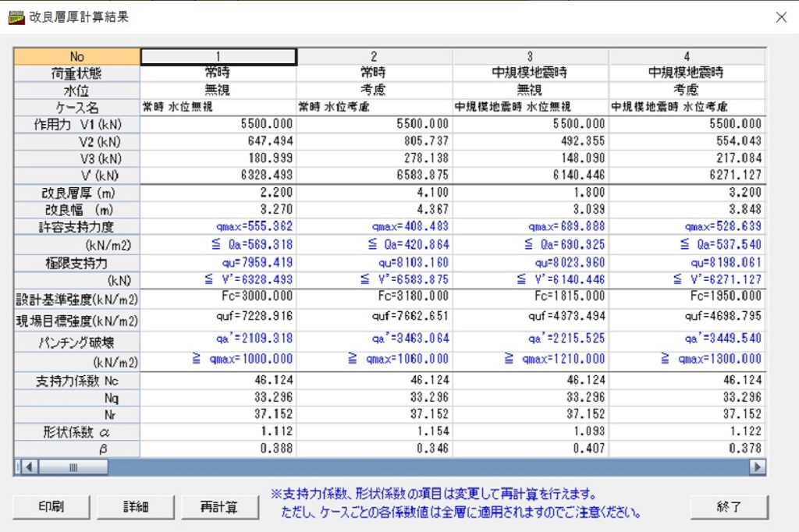The image size is (799, 532).
Task: Click shape factor β value 0.378
Action: pos(687,449)
